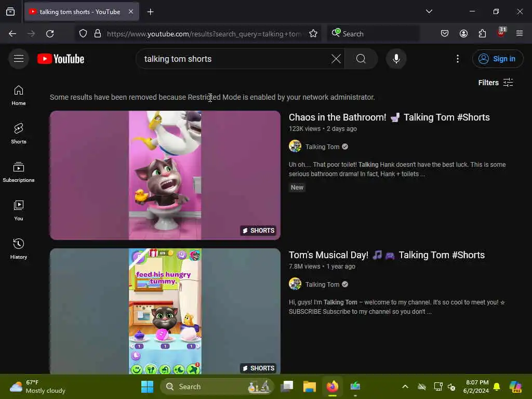Viewport: 532px width, 399px height.
Task: Open Windows Start menu
Action: (147, 387)
